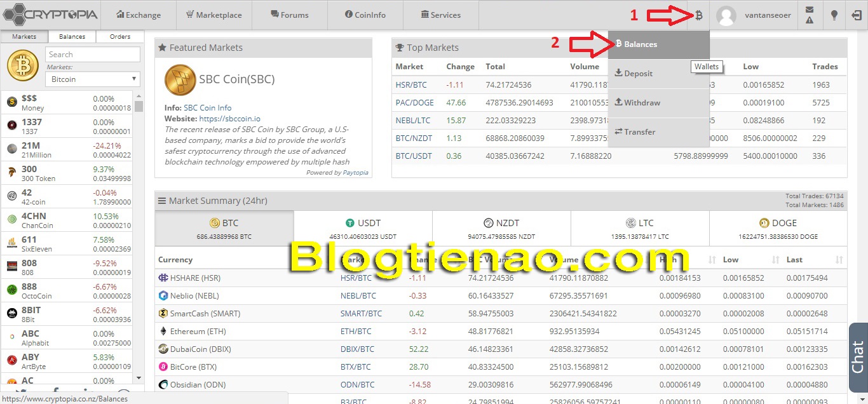
Task: Click the HSHARE (HSR) coin icon
Action: tap(163, 278)
